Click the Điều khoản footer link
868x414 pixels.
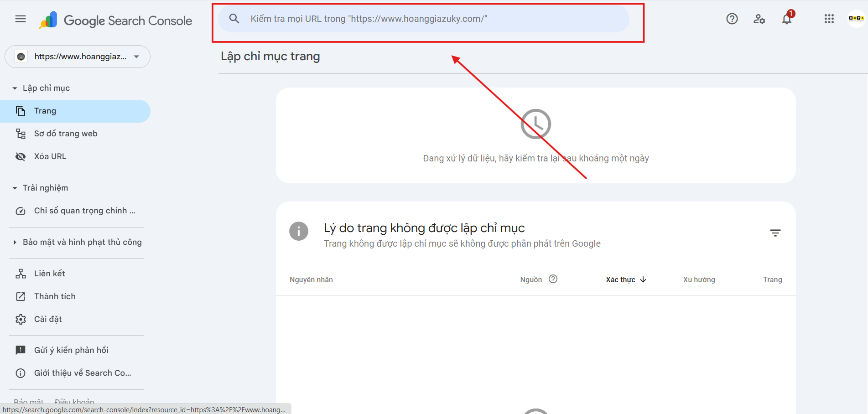coord(74,401)
